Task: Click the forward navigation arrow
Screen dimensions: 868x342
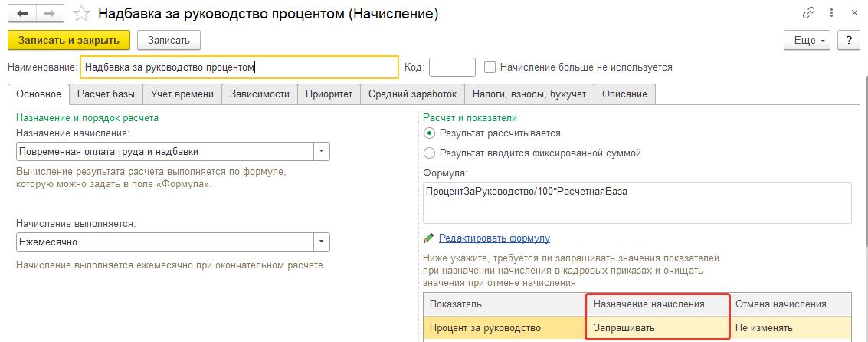Action: [51, 14]
